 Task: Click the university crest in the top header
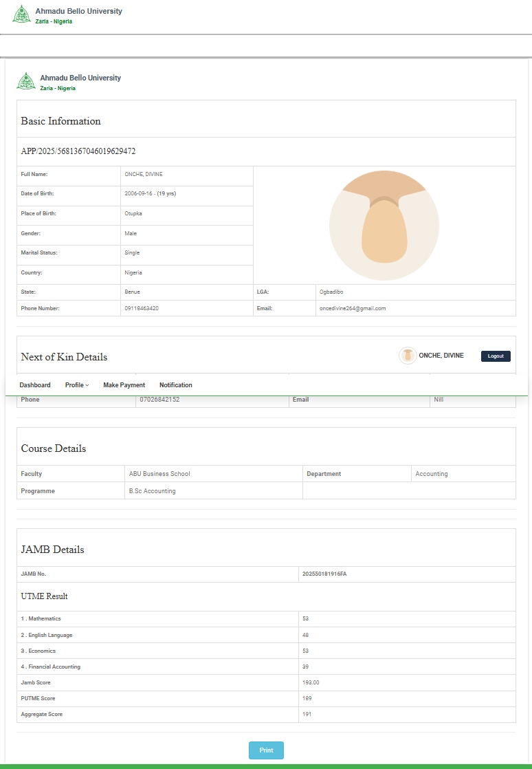[x=22, y=14]
